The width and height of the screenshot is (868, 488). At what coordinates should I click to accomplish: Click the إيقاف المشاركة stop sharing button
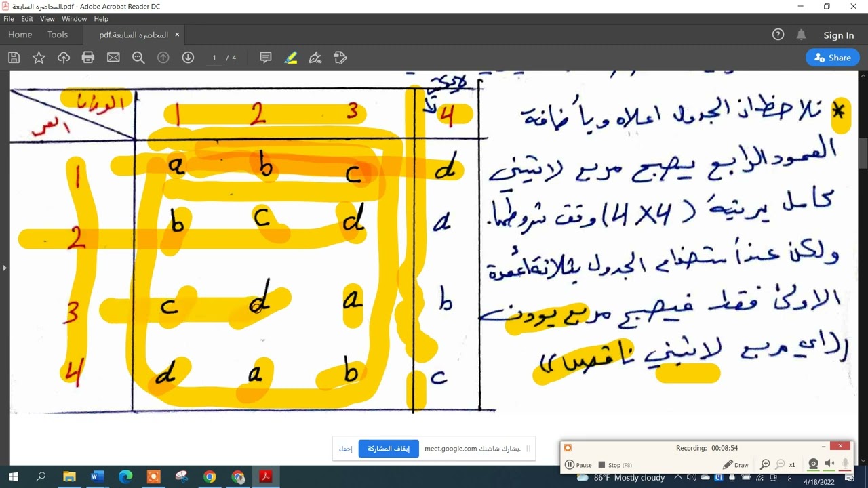(389, 449)
